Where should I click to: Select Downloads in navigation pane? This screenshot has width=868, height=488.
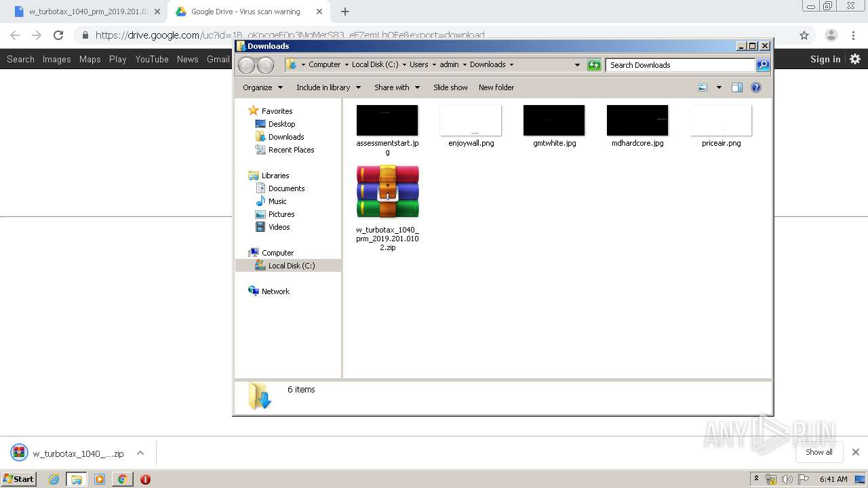[285, 137]
